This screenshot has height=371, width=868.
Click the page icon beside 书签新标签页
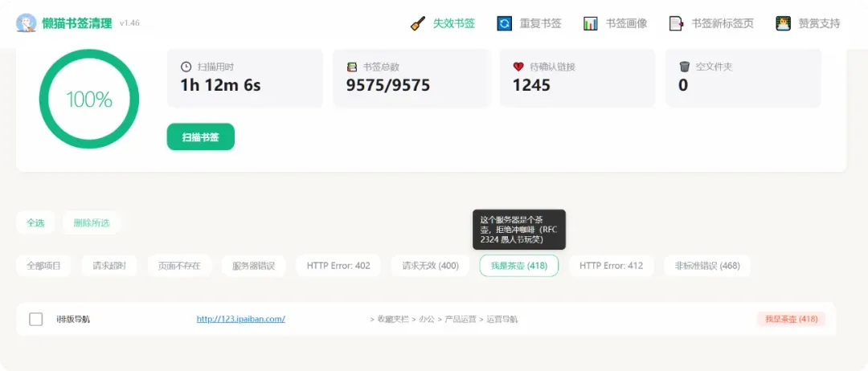tap(676, 24)
